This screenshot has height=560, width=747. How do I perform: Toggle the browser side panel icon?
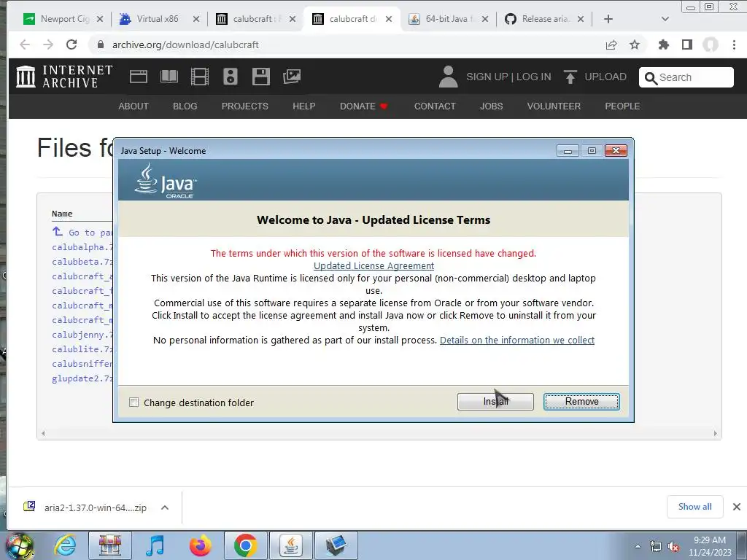[x=687, y=44]
